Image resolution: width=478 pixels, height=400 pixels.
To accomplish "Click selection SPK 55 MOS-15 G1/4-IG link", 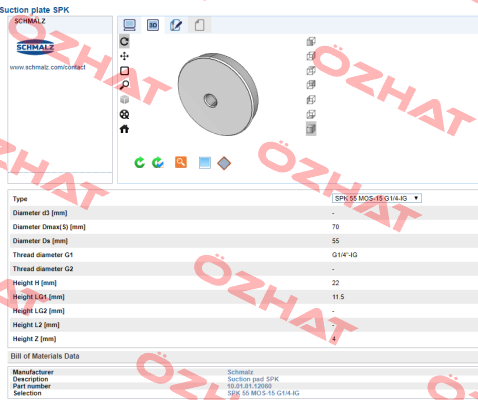I will (263, 393).
